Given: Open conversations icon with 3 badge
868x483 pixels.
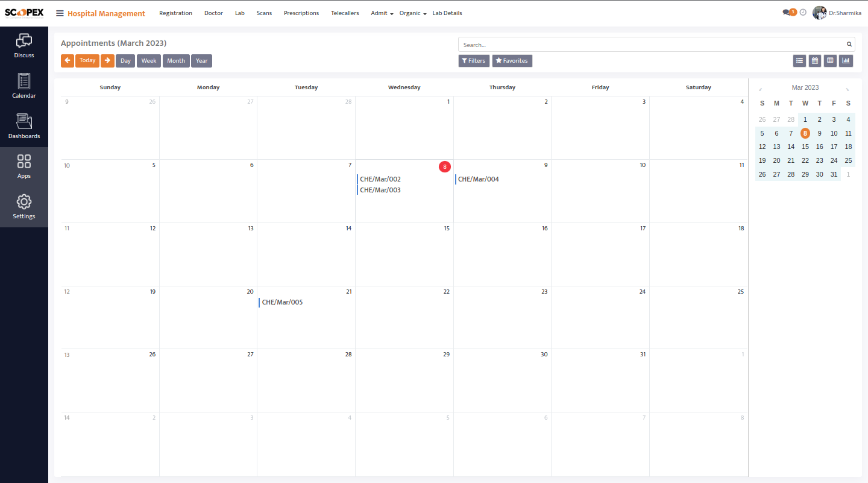Looking at the screenshot, I should click(790, 12).
